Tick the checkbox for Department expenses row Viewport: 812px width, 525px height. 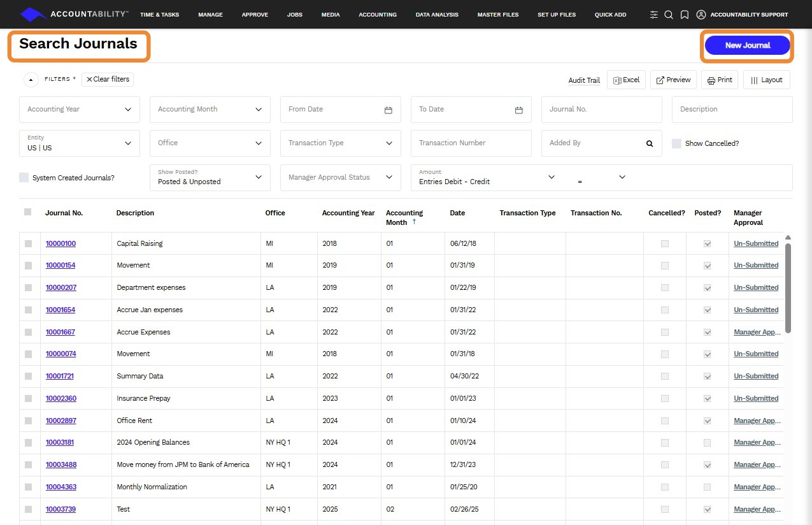point(28,287)
